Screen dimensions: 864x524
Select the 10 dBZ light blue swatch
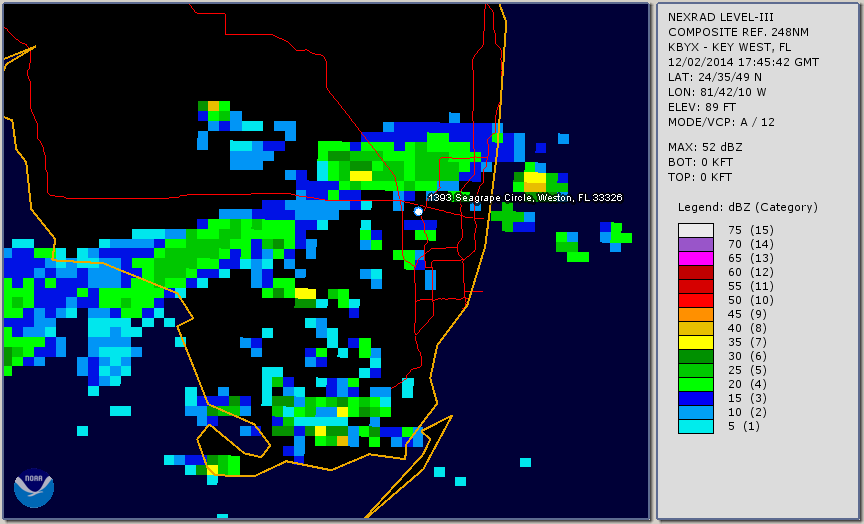(696, 413)
